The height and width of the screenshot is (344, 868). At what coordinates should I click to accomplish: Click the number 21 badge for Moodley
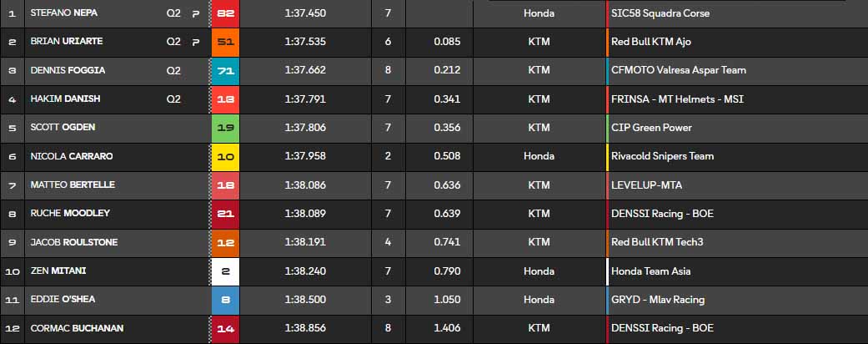(x=225, y=213)
